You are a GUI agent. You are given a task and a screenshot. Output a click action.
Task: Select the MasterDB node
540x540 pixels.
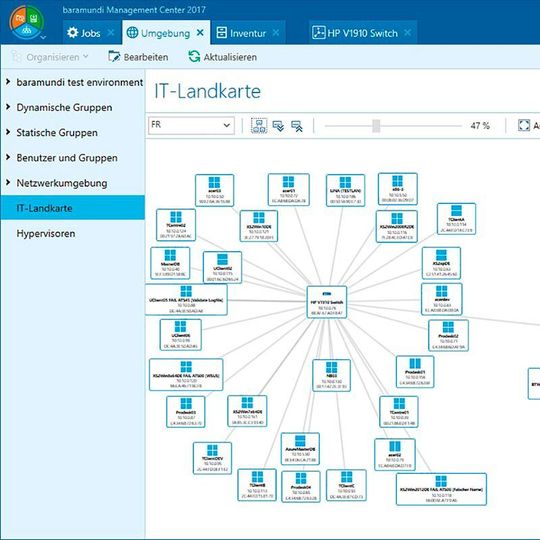pyautogui.click(x=170, y=263)
